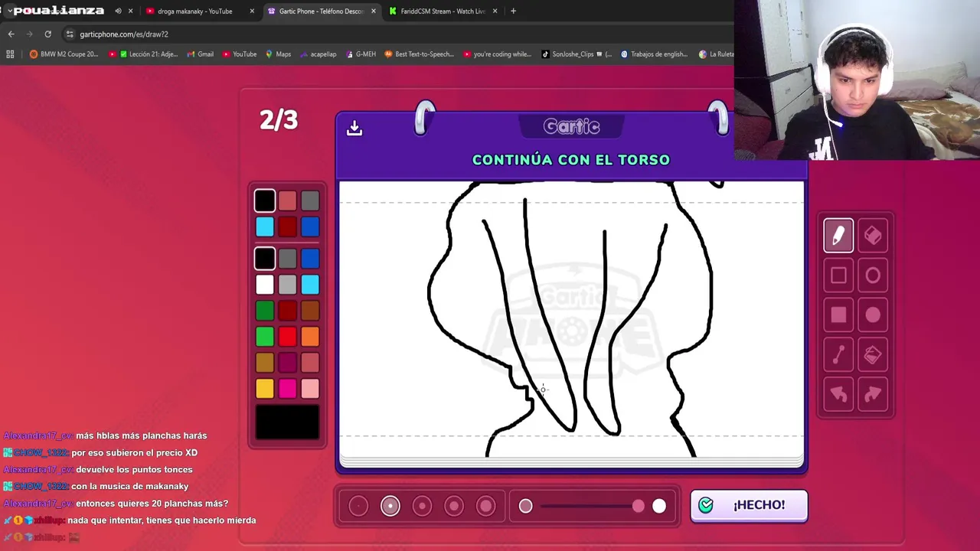Pick the dark green color swatch
The height and width of the screenshot is (551, 980).
(x=265, y=311)
